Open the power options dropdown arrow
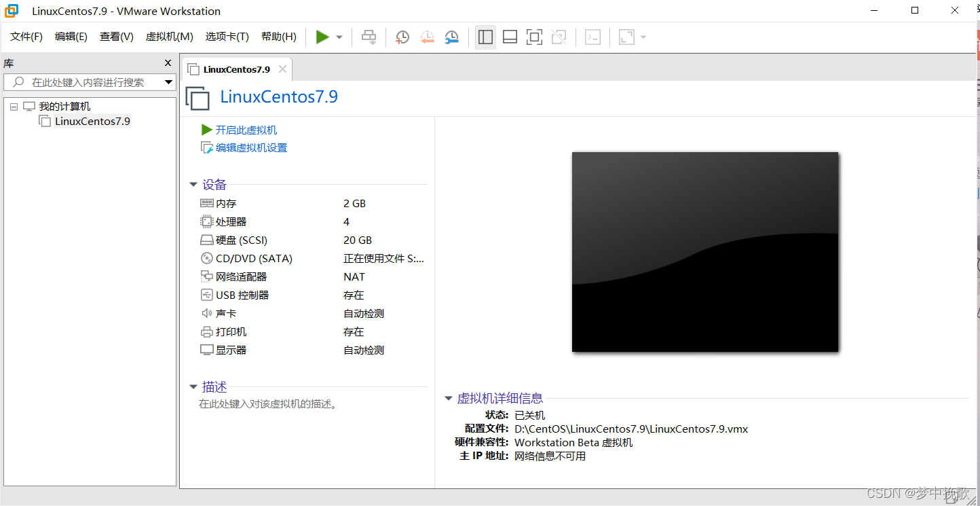Screen dimensions: 980x506 point(339,37)
